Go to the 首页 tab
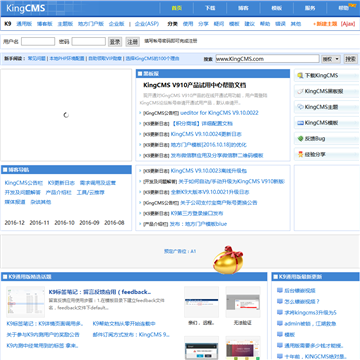360x360 pixels. pyautogui.click(x=176, y=8)
